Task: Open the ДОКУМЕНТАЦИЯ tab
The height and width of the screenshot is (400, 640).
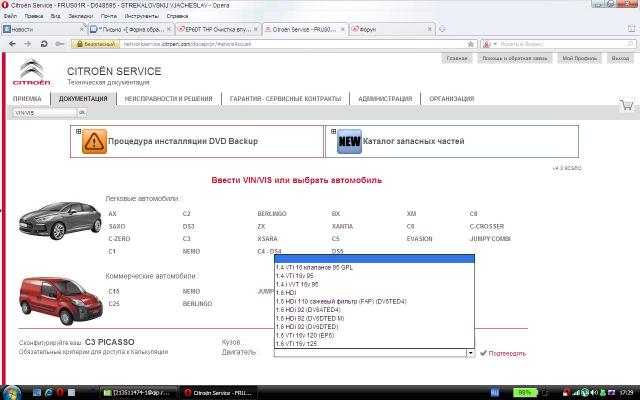Action: point(82,99)
